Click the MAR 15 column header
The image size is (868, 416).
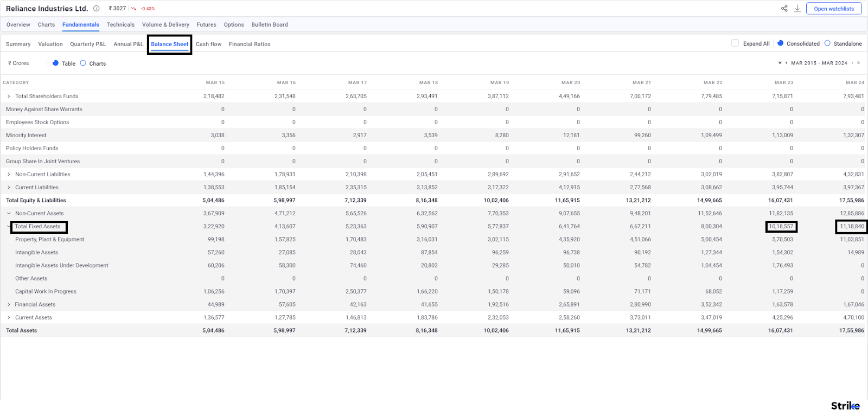coord(215,82)
